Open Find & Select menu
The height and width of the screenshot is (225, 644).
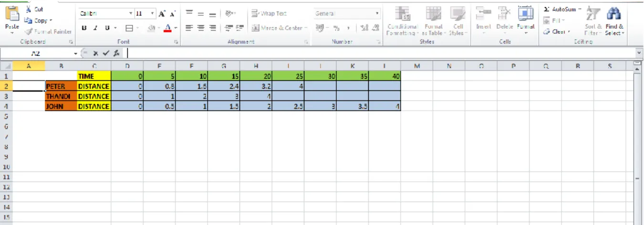[614, 21]
